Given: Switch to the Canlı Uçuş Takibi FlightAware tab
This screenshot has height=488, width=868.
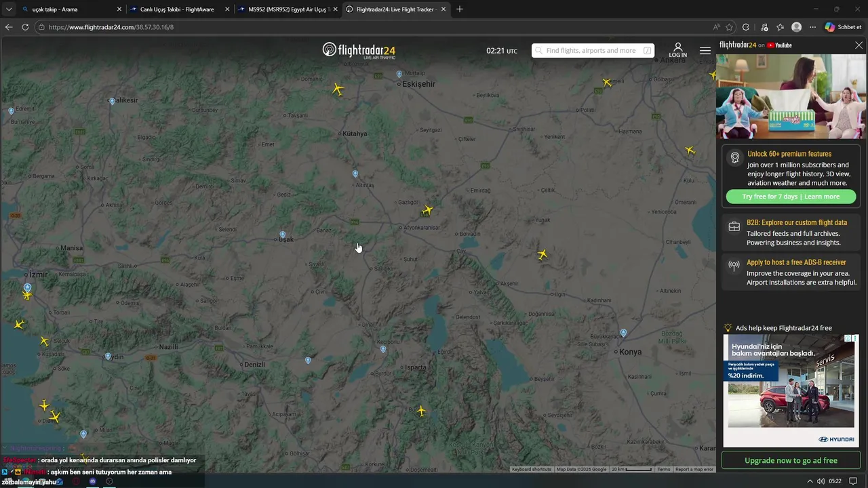Looking at the screenshot, I should (x=180, y=9).
